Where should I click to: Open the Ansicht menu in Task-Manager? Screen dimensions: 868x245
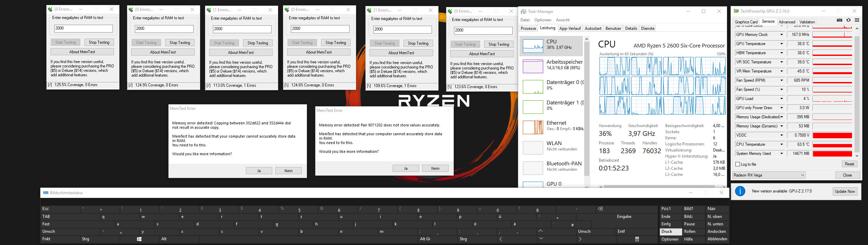(563, 20)
